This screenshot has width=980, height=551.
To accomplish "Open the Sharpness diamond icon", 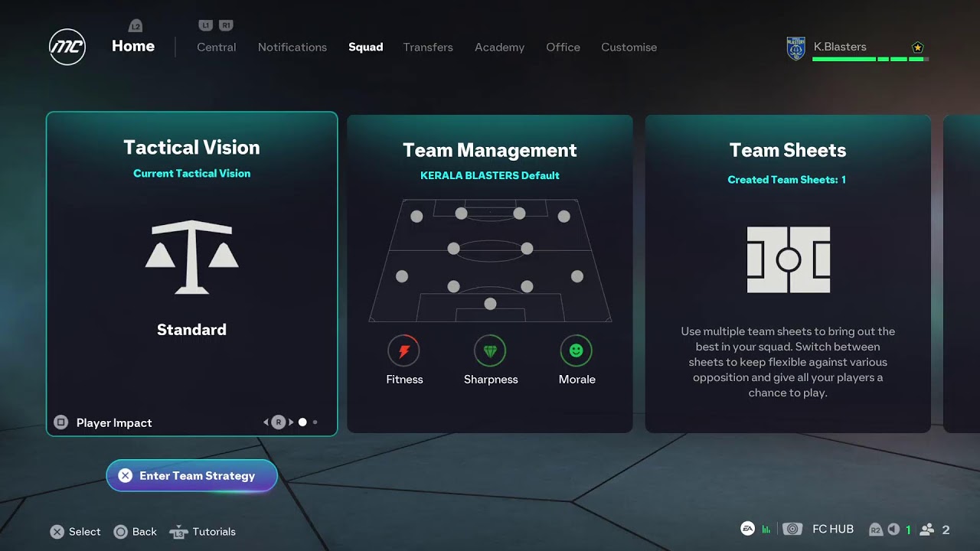I will pyautogui.click(x=491, y=351).
